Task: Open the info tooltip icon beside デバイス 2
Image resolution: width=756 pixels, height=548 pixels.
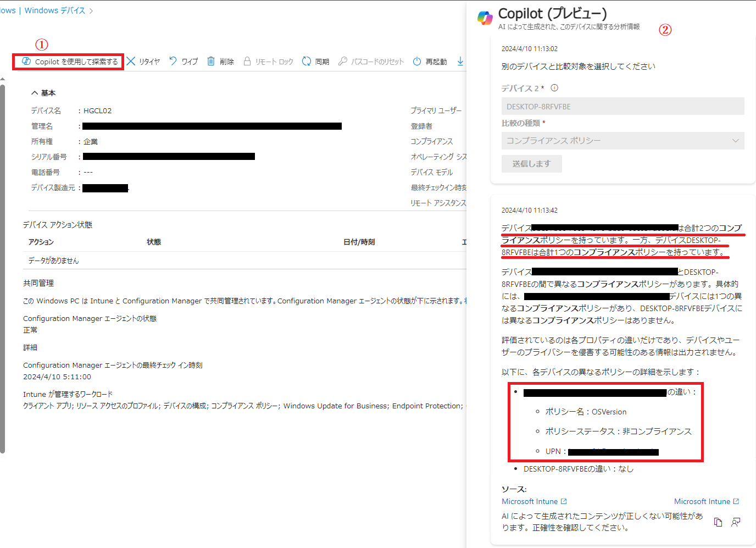Action: (555, 87)
